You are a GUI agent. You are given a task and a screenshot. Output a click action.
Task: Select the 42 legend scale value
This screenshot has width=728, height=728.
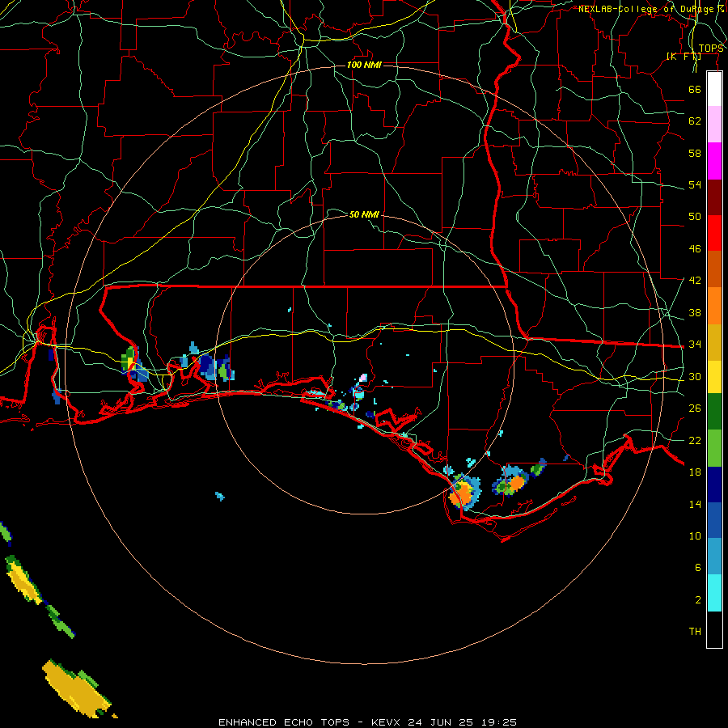(x=695, y=281)
